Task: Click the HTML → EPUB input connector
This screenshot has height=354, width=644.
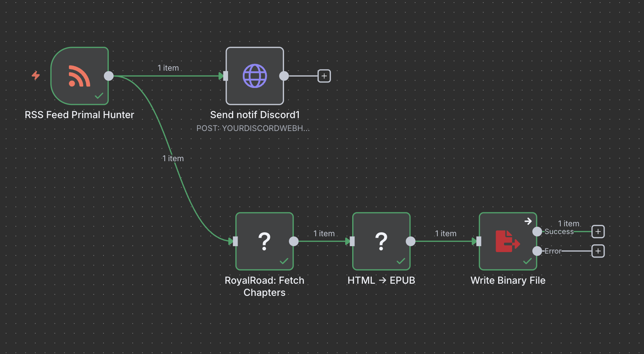Action: pyautogui.click(x=352, y=241)
